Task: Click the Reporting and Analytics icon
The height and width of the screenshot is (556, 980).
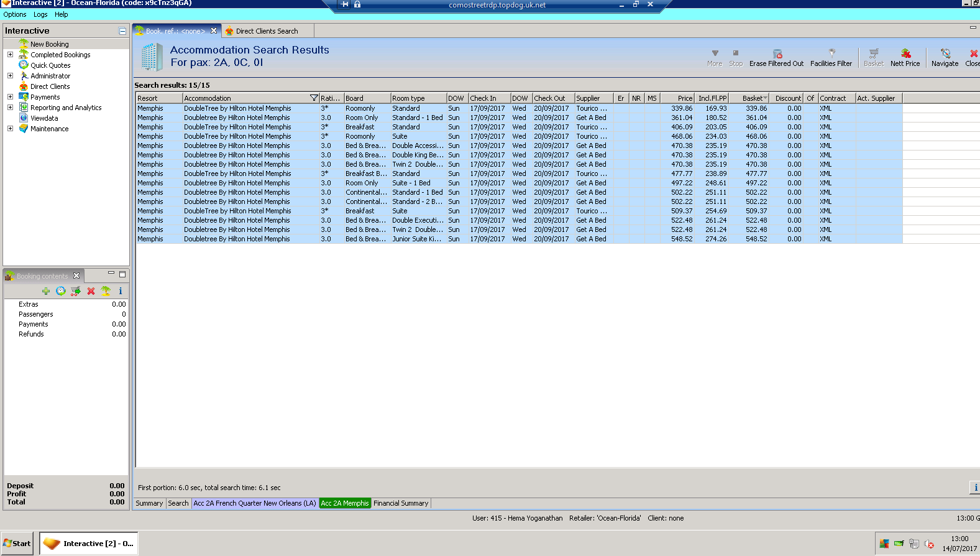Action: 24,107
